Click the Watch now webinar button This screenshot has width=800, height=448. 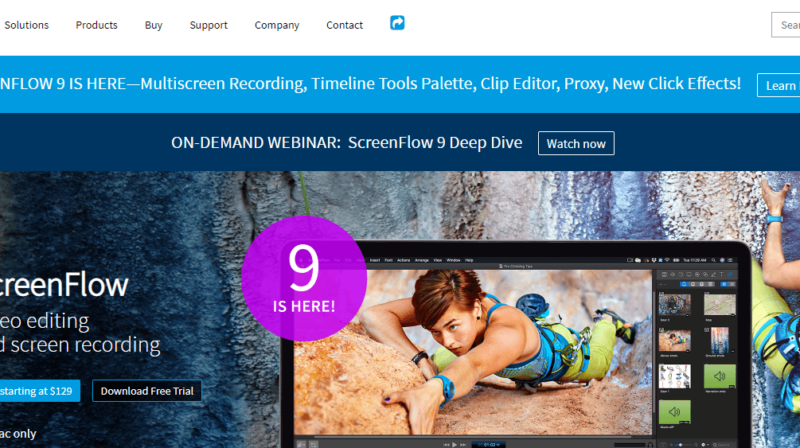pyautogui.click(x=576, y=143)
